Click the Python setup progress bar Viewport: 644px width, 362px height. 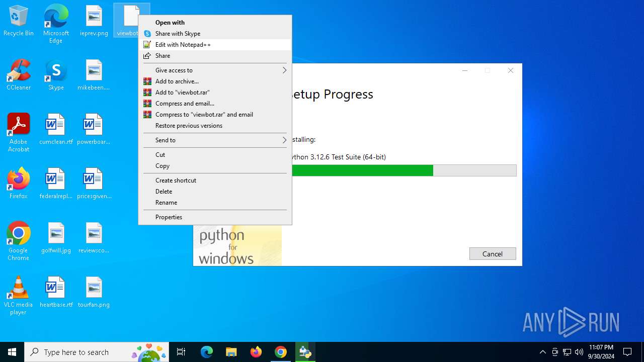pos(404,170)
